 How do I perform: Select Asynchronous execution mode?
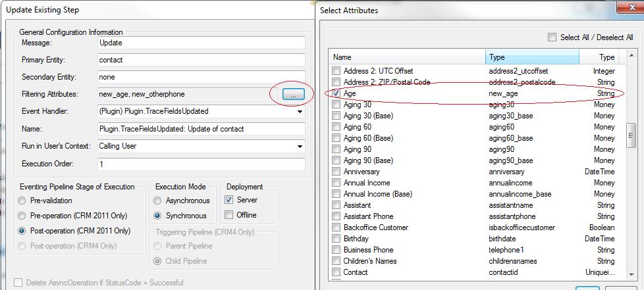(x=158, y=201)
